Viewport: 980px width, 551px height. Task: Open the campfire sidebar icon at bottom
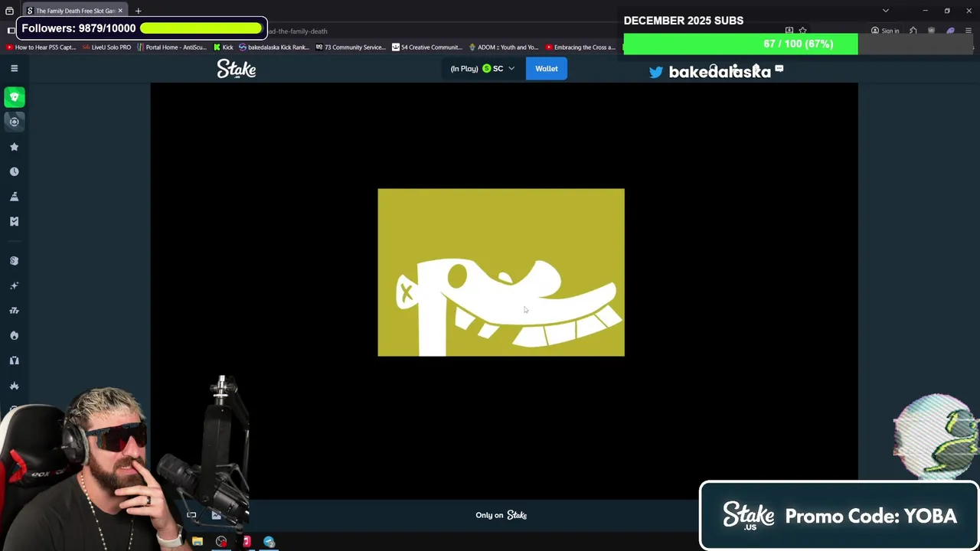tap(14, 386)
